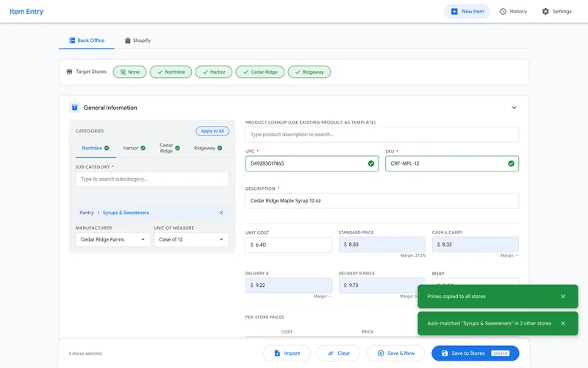Click the green check next to Ridgeway category tab

click(220, 148)
